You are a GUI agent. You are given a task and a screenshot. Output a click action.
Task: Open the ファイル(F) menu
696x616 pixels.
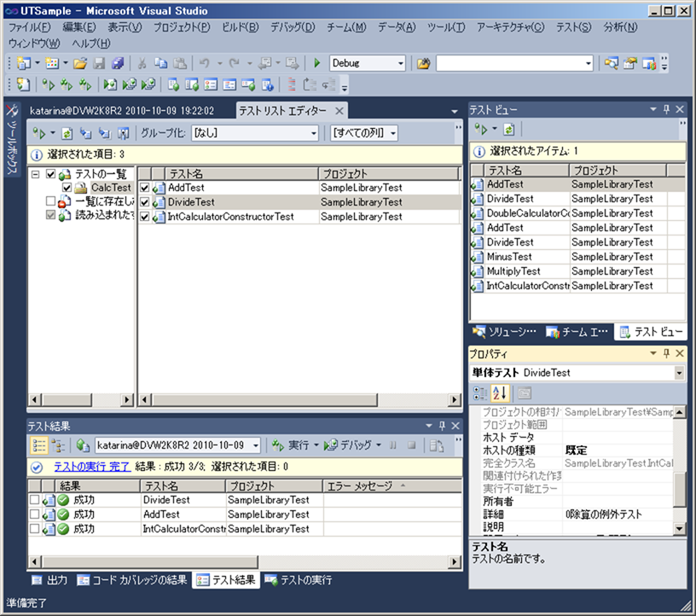(x=30, y=27)
